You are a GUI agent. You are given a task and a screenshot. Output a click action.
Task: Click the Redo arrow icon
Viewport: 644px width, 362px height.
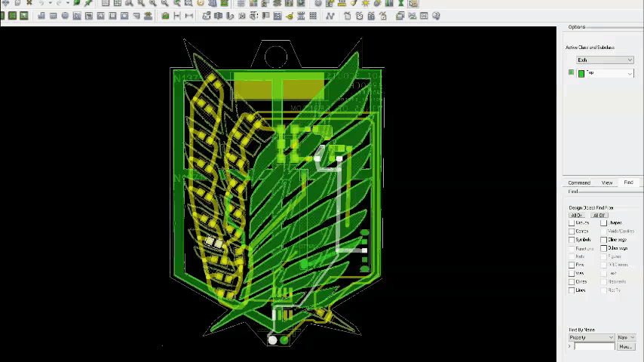[x=59, y=3]
